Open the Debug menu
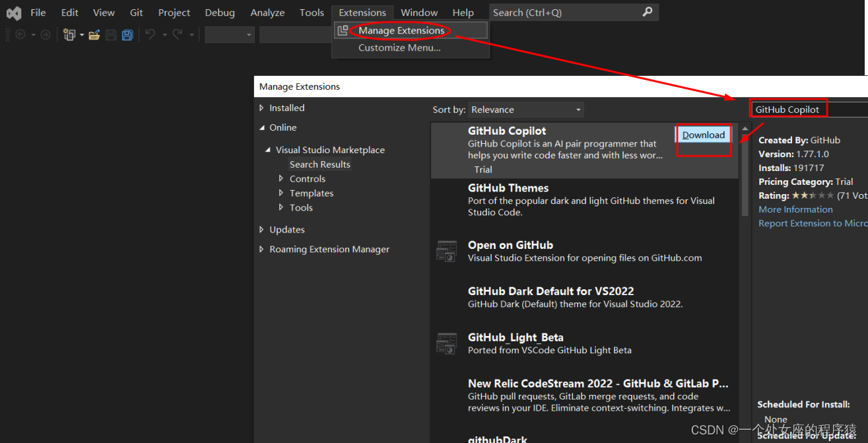 pos(220,13)
